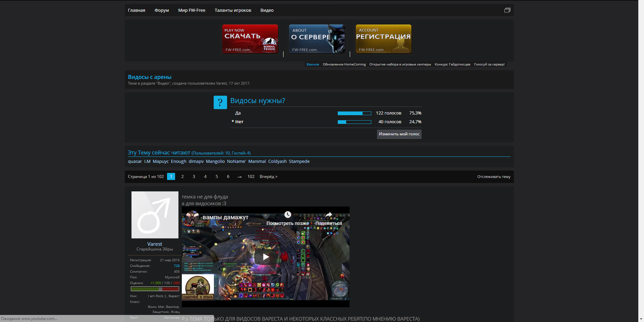
Task: Open user NoName' profile
Action: click(x=236, y=162)
